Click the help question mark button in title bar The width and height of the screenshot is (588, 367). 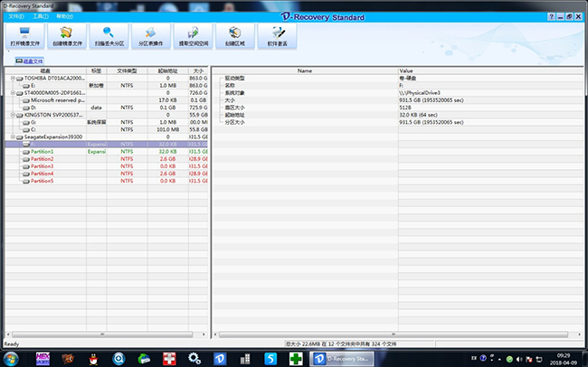pos(551,17)
